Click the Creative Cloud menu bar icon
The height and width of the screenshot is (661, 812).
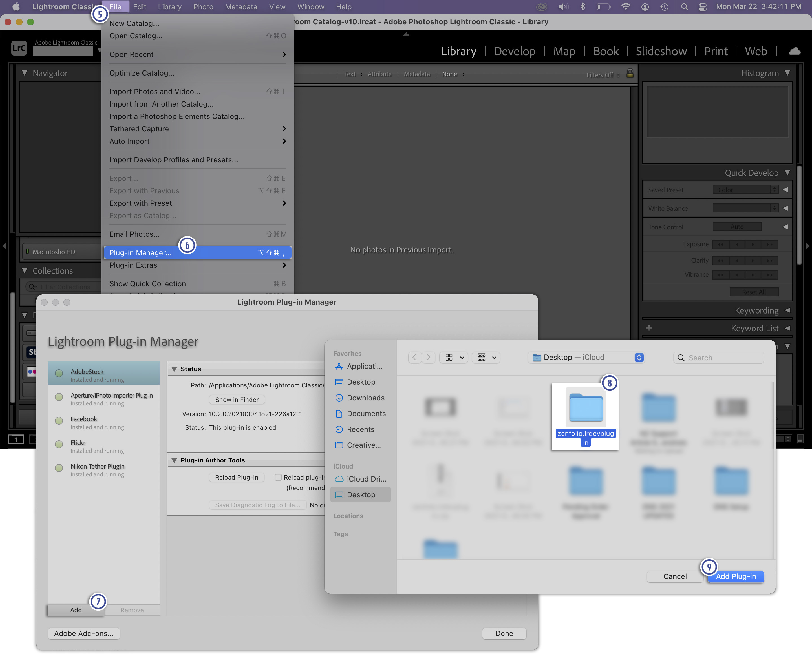pyautogui.click(x=541, y=7)
